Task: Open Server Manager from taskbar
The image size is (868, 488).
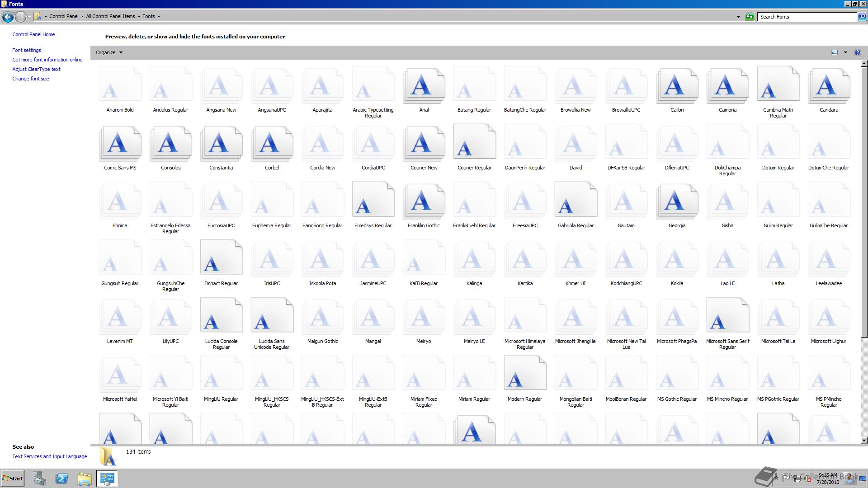Action: (39, 479)
